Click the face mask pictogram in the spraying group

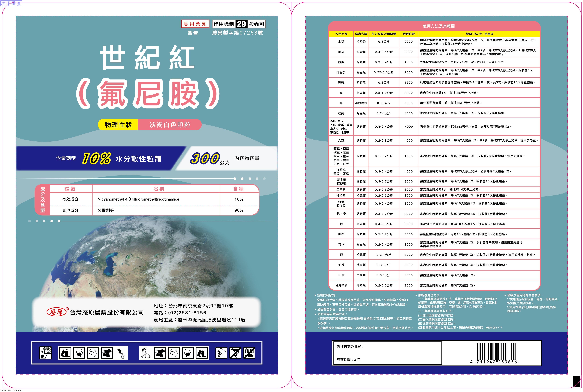coord(188,353)
